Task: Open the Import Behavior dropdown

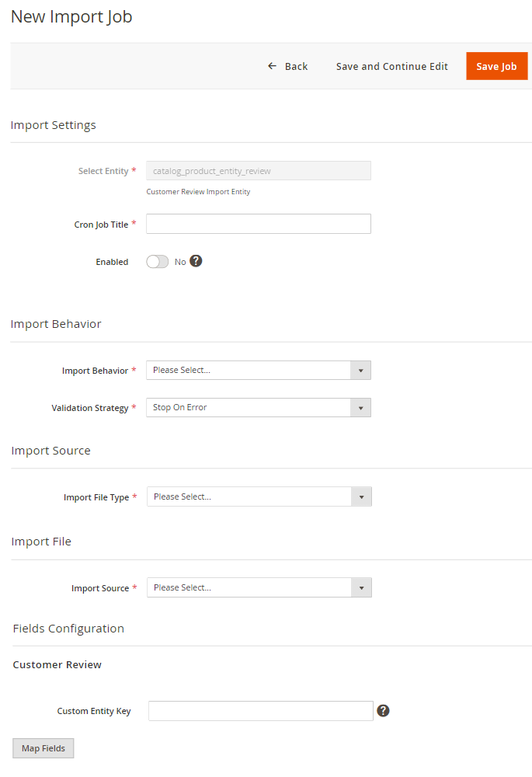Action: coord(259,371)
